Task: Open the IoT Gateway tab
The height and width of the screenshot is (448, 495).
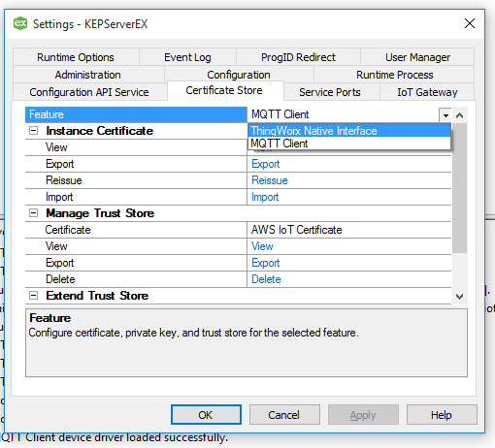Action: click(427, 92)
